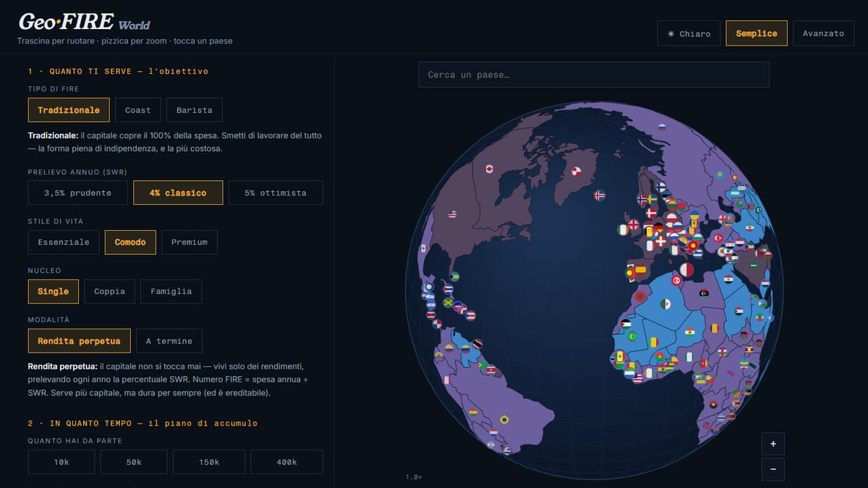This screenshot has height=488, width=868.
Task: Choose the Chad flag marker
Action: point(715,328)
